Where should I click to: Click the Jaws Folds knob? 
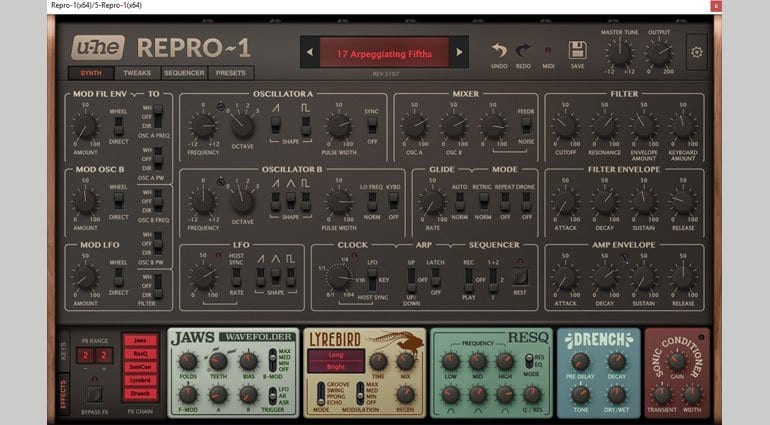pyautogui.click(x=188, y=362)
